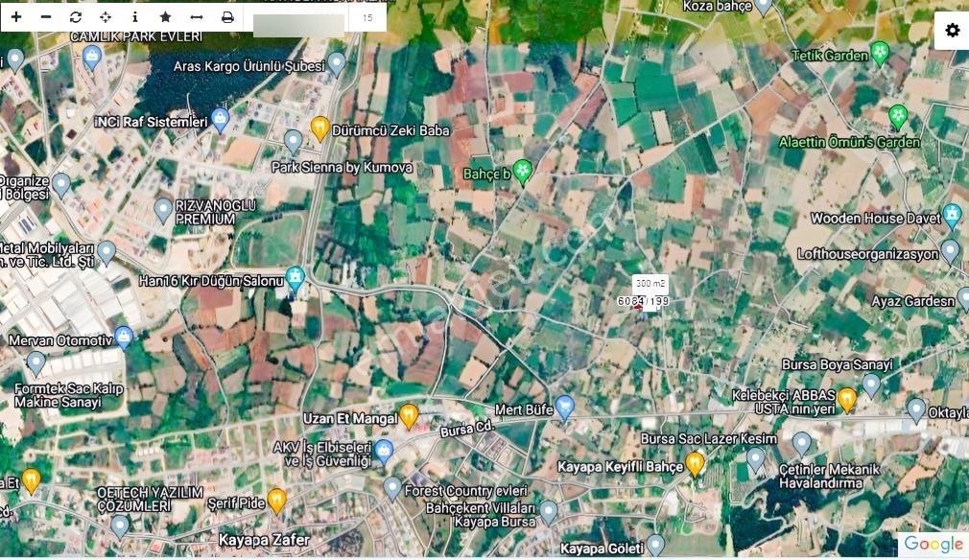969x560 pixels.
Task: Click the Uzan Et Mangal marker
Action: (x=409, y=417)
